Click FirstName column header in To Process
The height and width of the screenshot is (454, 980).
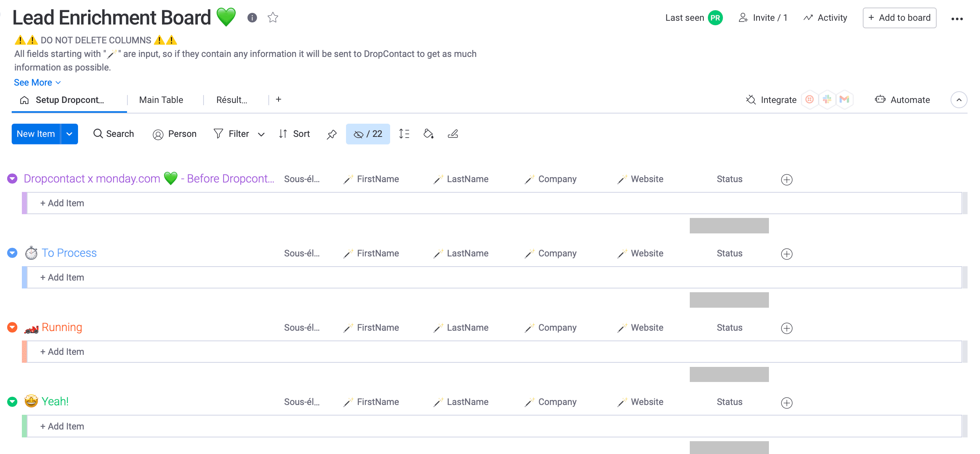[x=371, y=253]
